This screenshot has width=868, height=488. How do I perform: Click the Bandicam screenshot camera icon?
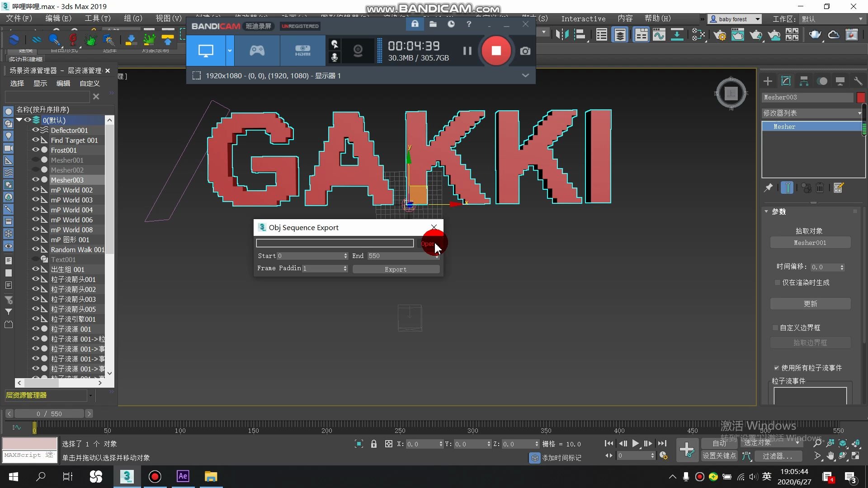tap(525, 51)
